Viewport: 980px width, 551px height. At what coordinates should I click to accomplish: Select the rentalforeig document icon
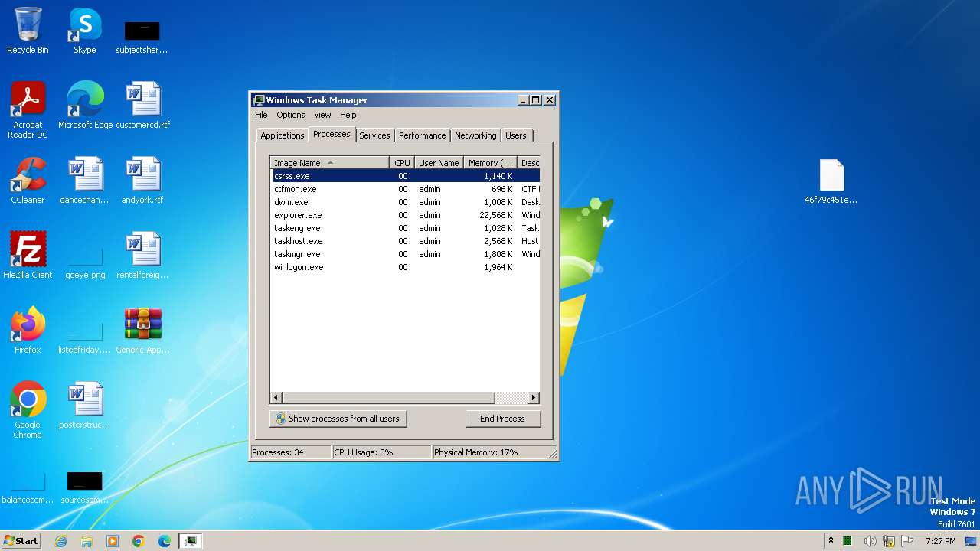click(x=143, y=256)
